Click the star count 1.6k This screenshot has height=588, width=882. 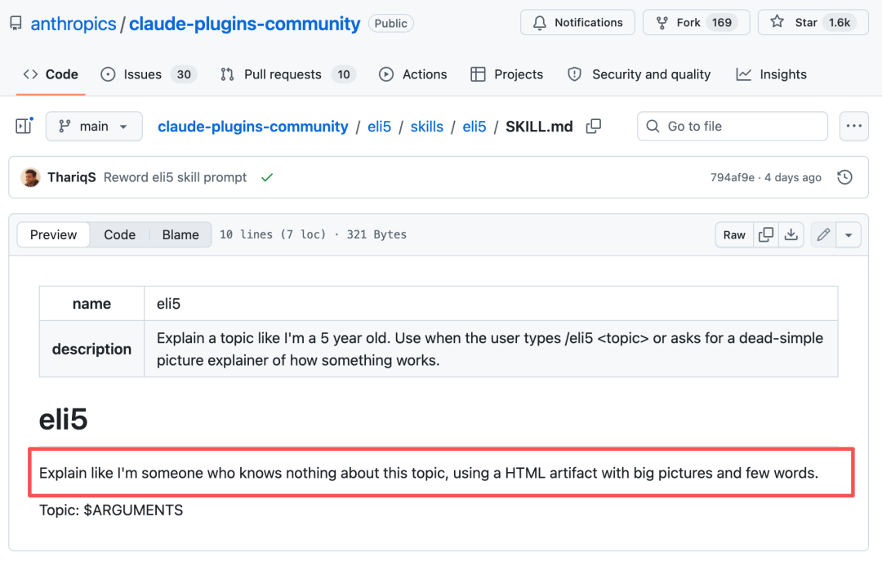click(x=840, y=23)
